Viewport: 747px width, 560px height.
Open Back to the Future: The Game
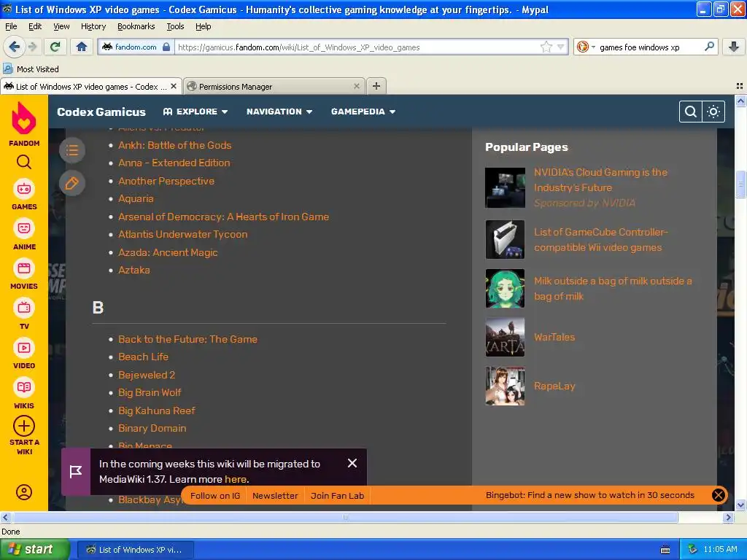click(x=187, y=339)
